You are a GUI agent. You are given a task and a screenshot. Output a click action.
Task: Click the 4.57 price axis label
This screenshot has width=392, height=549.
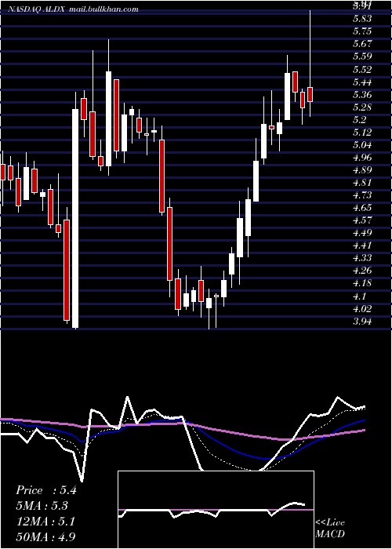point(362,220)
